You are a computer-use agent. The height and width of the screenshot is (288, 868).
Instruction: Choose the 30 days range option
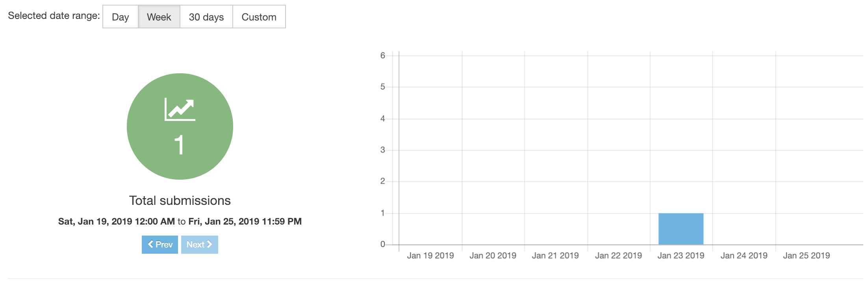tap(206, 17)
